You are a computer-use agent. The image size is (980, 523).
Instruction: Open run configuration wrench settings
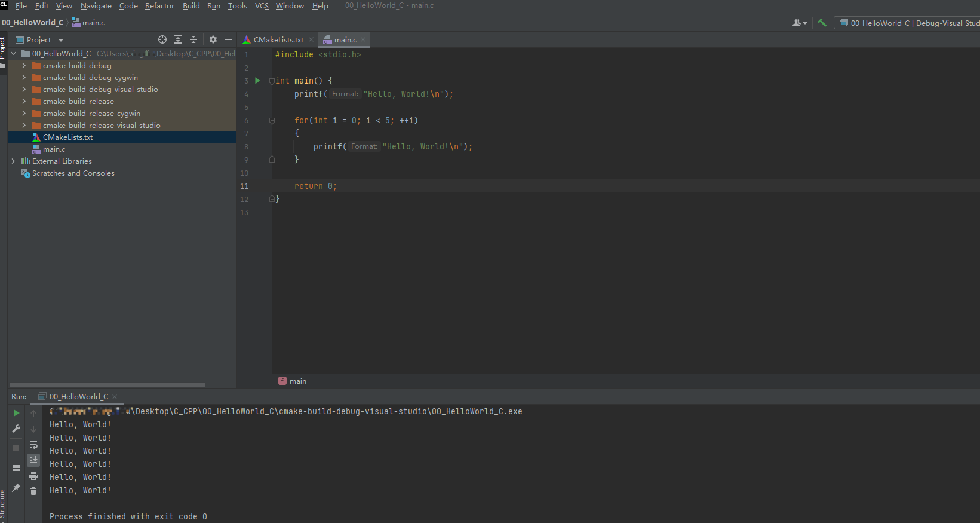16,429
